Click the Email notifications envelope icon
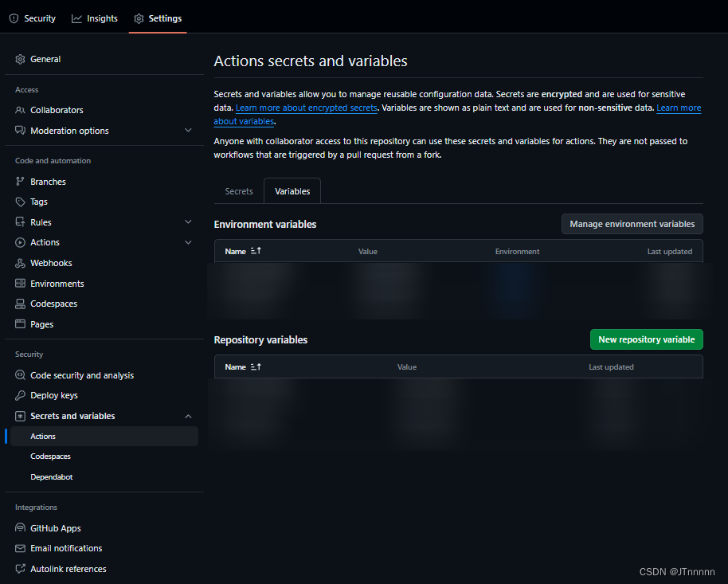This screenshot has width=728, height=584. pyautogui.click(x=20, y=548)
